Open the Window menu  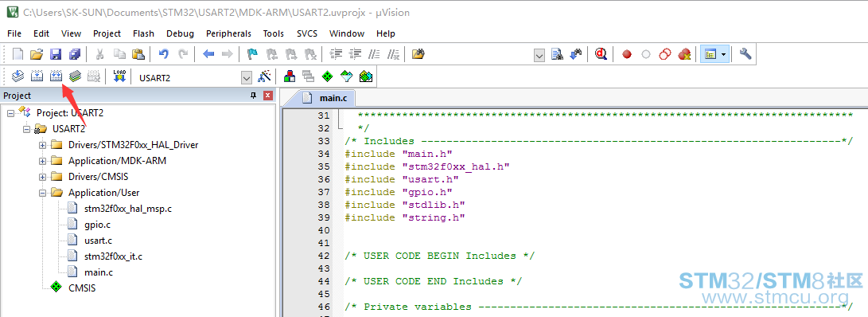pyautogui.click(x=347, y=33)
